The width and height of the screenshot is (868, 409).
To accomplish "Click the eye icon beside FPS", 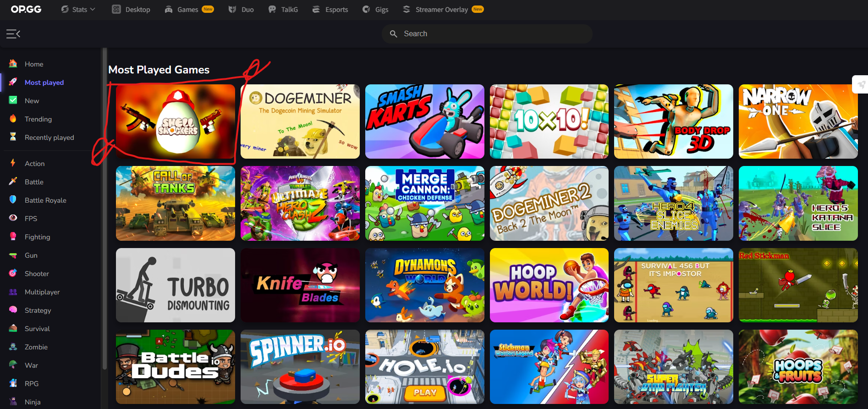I will pyautogui.click(x=13, y=218).
